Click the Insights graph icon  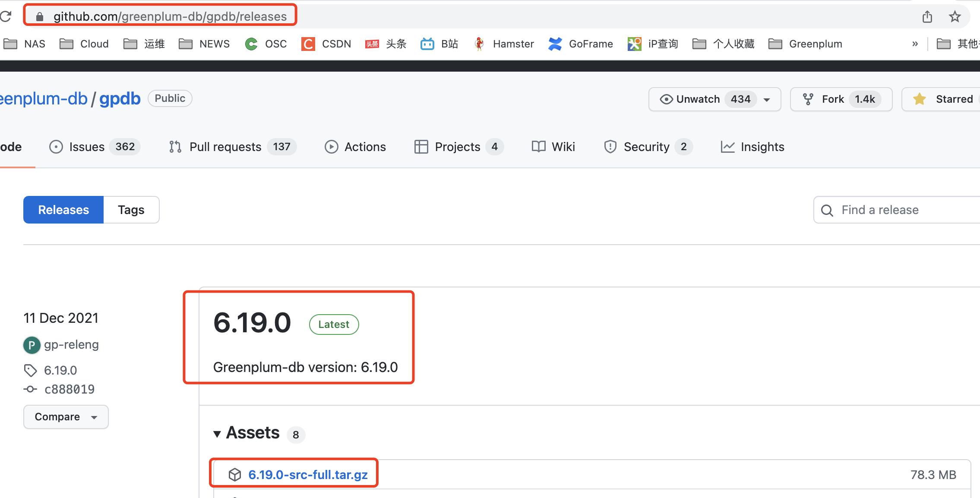click(x=728, y=147)
